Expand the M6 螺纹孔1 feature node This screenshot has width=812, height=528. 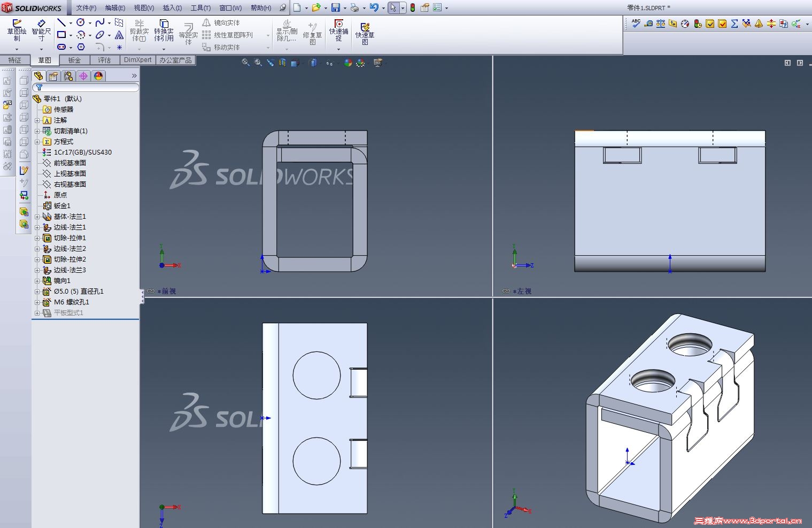(x=37, y=302)
